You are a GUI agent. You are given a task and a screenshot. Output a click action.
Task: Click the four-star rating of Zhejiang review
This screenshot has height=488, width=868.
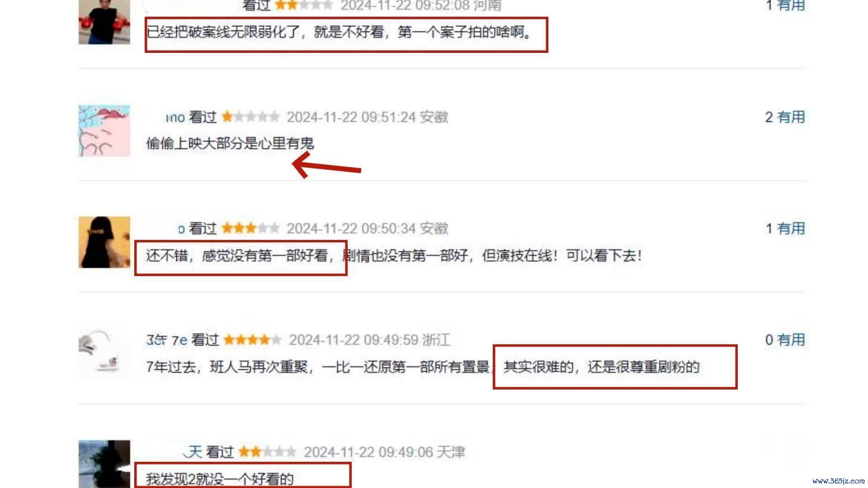pos(253,339)
